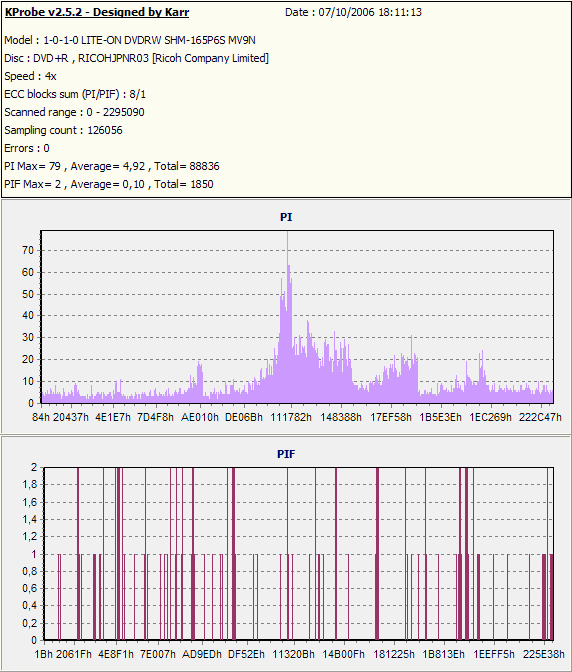Viewport: 572px width, 672px height.
Task: Click the 70 value on PI y-axis
Action: pos(28,250)
